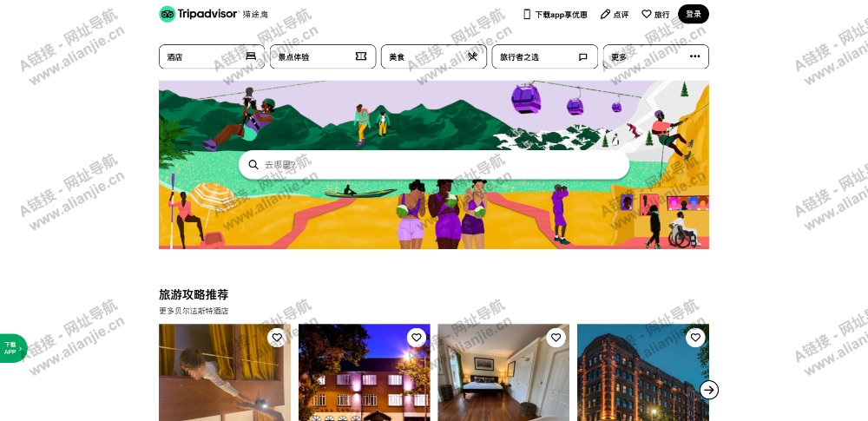The image size is (868, 421).
Task: Click the bed icon in 酒店 tab
Action: click(x=251, y=56)
